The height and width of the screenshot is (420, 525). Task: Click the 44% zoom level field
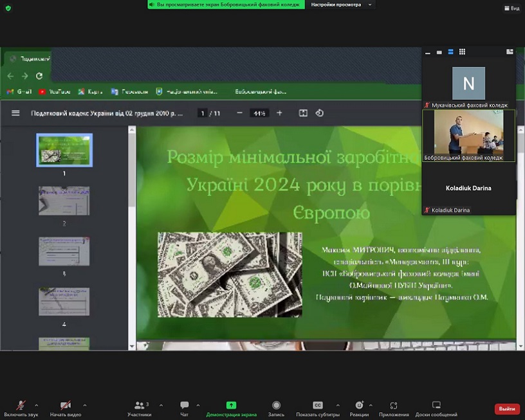tap(259, 113)
